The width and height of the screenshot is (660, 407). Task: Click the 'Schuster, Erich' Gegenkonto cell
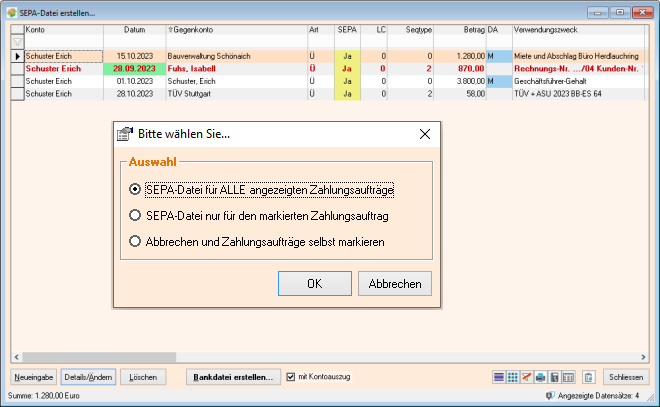[x=237, y=81]
